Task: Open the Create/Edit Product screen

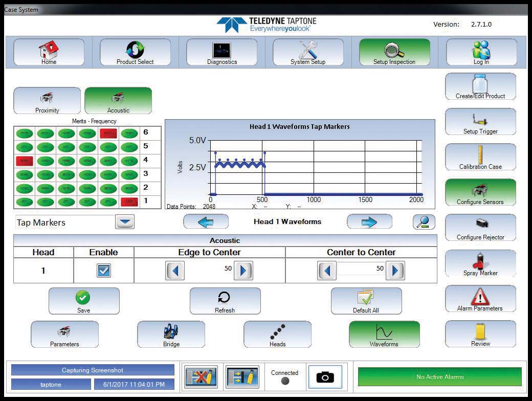Action: pos(480,86)
